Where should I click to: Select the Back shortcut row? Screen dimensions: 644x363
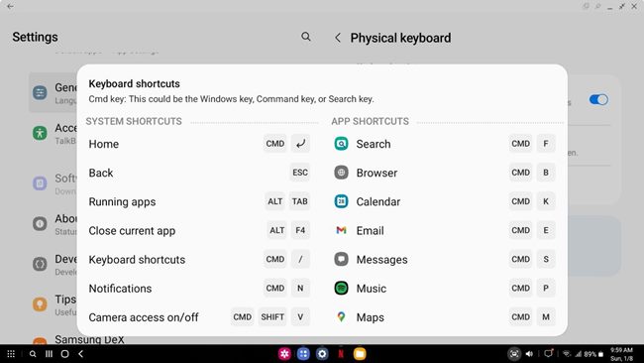199,173
